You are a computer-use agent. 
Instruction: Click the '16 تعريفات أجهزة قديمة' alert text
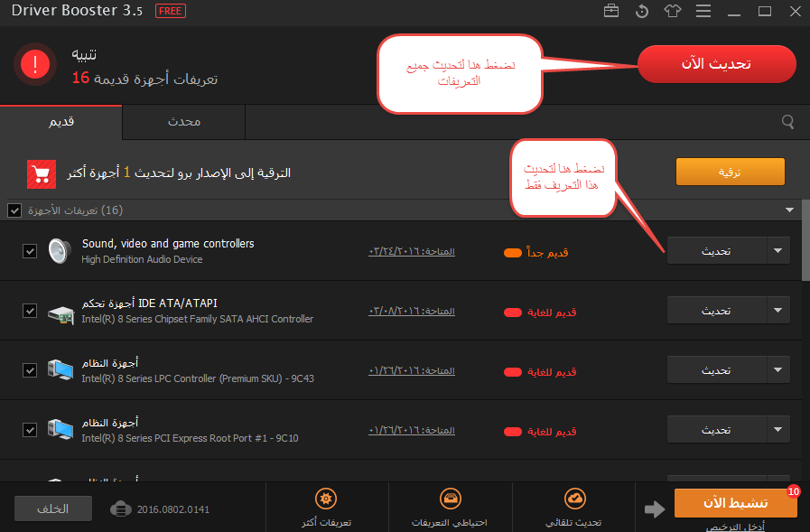click(144, 79)
